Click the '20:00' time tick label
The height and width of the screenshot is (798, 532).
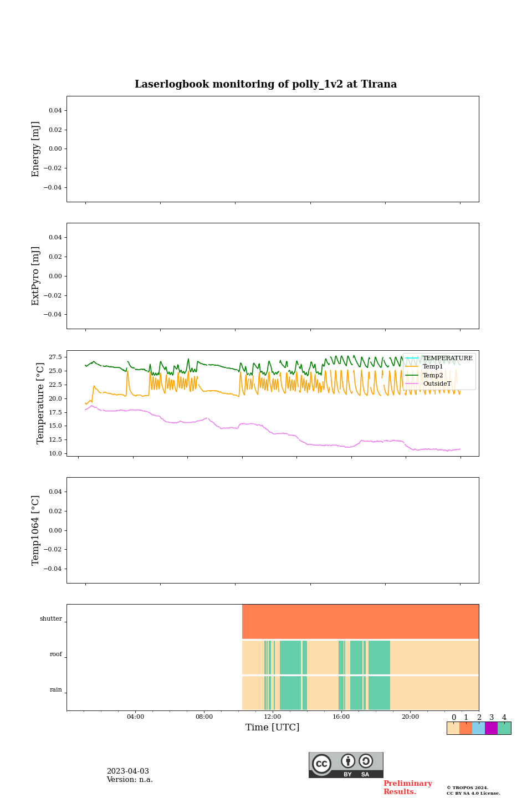(410, 717)
